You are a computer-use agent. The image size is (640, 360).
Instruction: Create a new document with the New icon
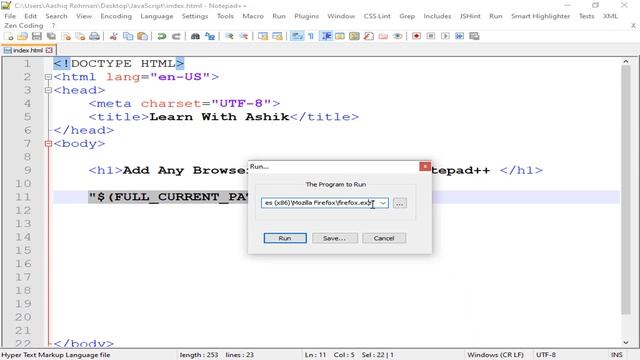point(9,36)
